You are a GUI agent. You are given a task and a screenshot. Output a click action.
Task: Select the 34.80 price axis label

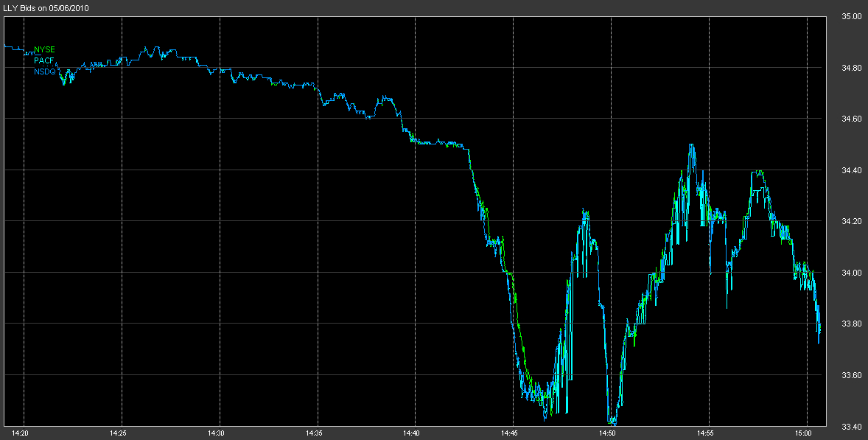coord(852,67)
